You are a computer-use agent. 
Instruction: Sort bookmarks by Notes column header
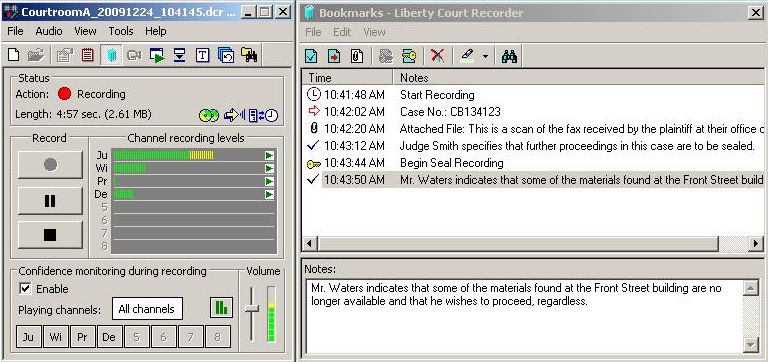point(578,77)
